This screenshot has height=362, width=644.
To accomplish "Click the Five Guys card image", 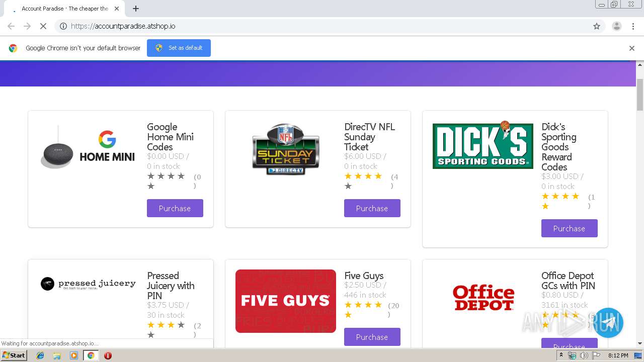I will (286, 301).
